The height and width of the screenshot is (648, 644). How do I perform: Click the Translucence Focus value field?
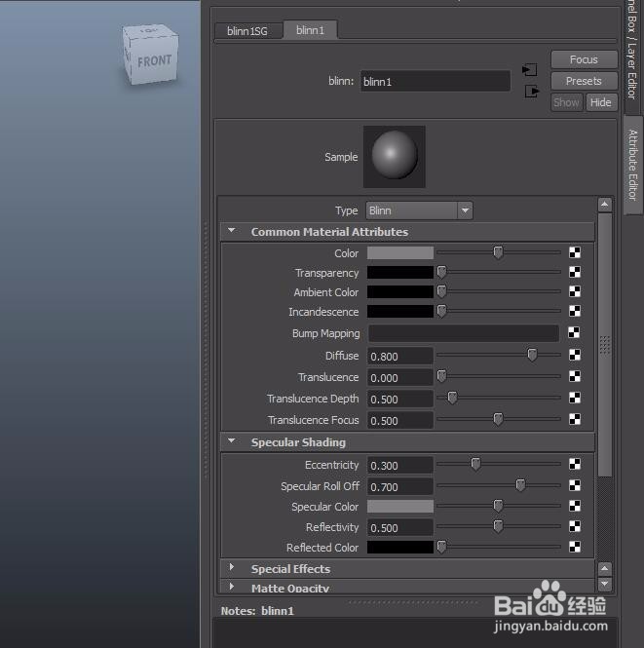(x=400, y=421)
